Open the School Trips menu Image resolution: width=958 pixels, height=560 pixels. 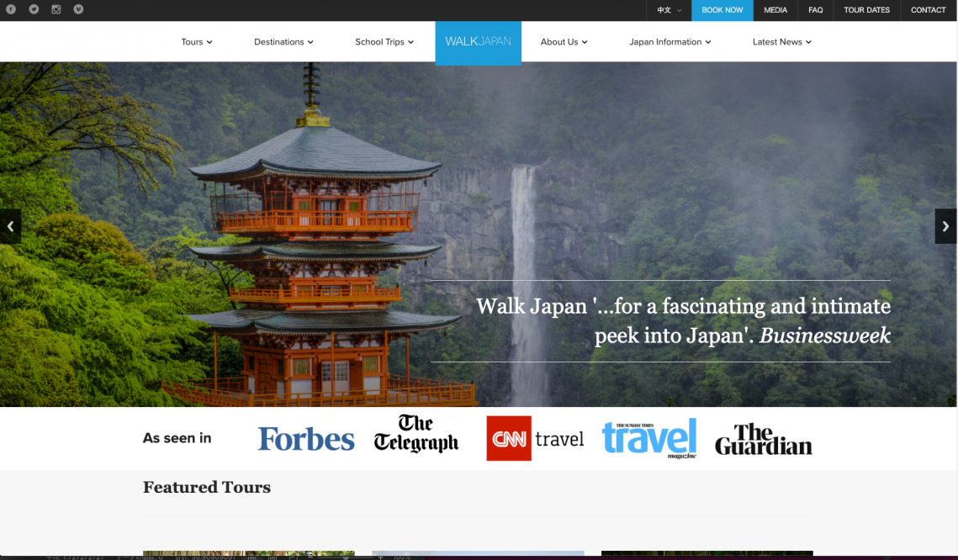coord(384,42)
